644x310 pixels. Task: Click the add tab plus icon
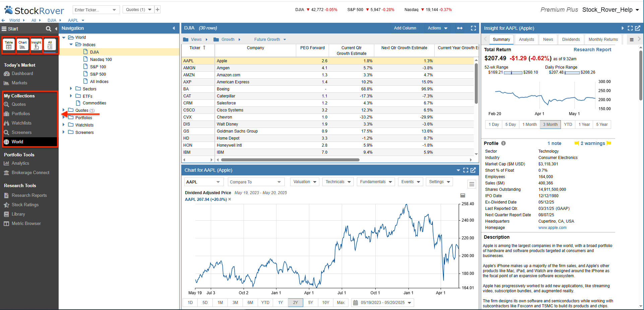(157, 10)
